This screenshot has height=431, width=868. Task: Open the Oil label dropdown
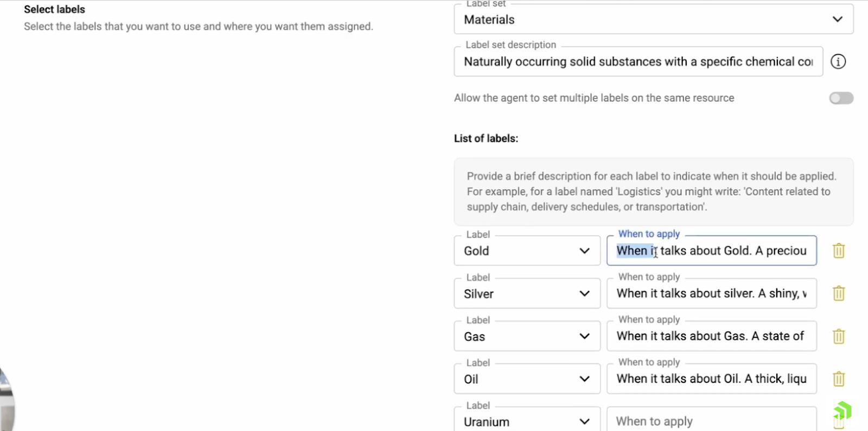point(585,378)
